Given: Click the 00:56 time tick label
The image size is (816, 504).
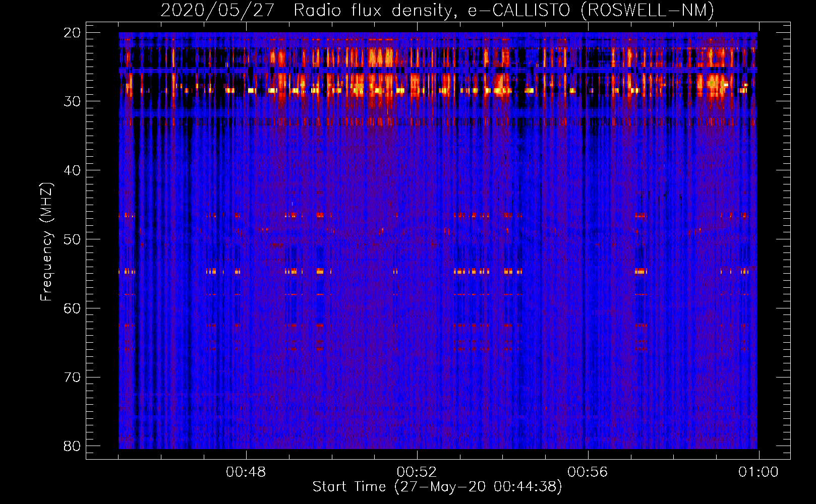Looking at the screenshot, I should [x=588, y=472].
